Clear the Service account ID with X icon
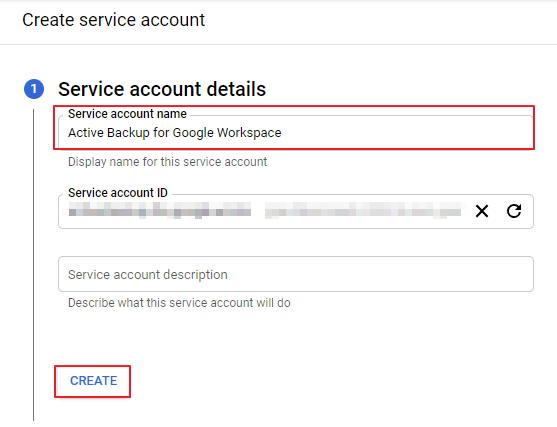557x427 pixels. coord(482,211)
